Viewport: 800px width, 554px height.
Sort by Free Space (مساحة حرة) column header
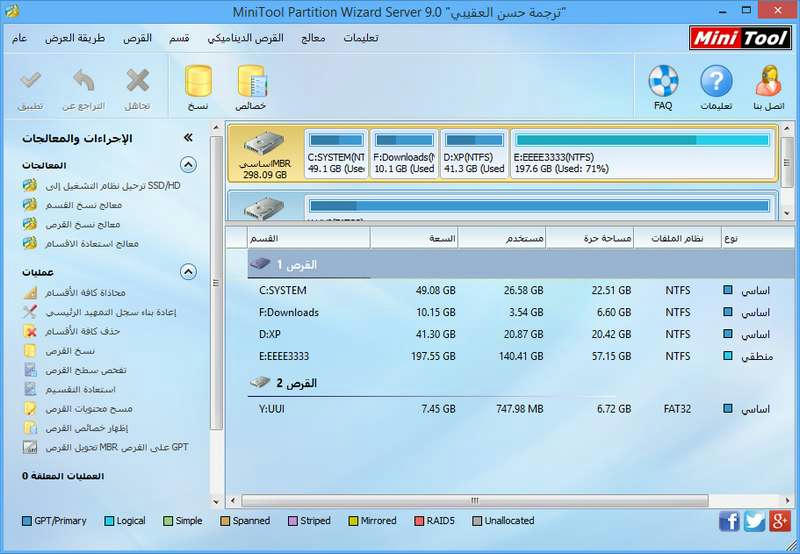coord(590,238)
